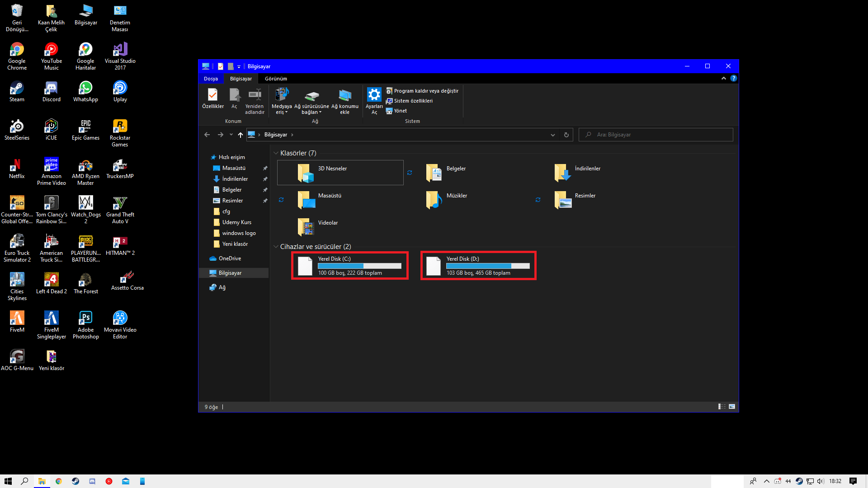Screen dimensions: 868x488
Task: Switch to large icons view in status bar
Action: coord(732,407)
